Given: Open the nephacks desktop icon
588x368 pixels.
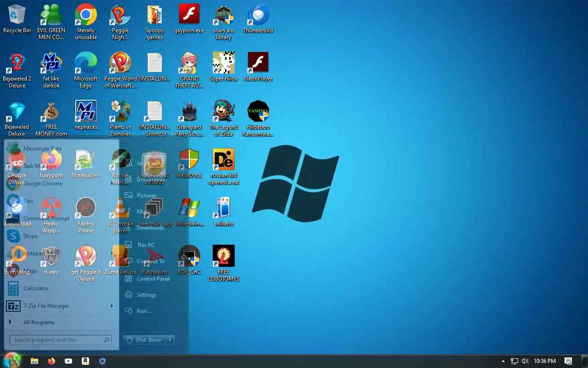Looking at the screenshot, I should [86, 115].
